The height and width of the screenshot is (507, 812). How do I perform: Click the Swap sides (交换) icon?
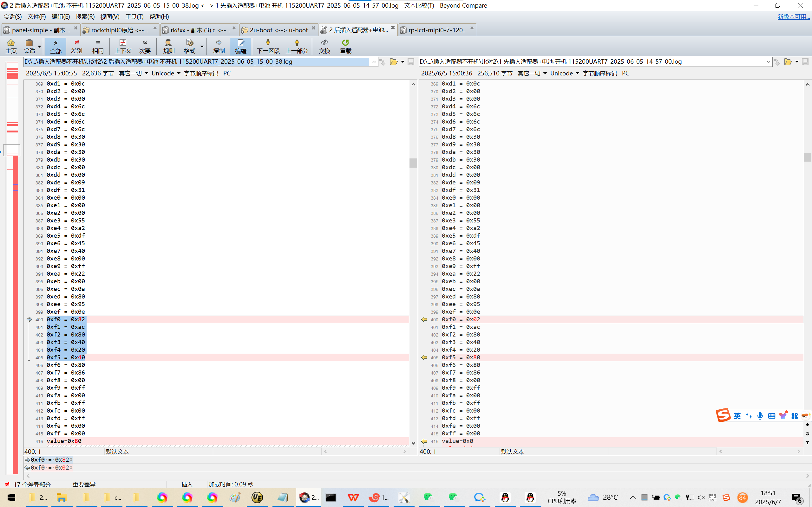click(324, 46)
